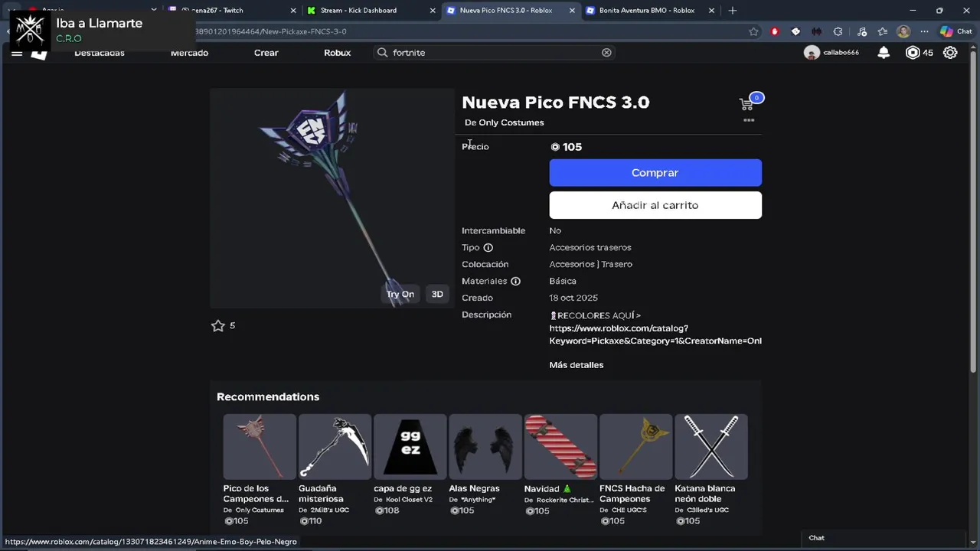
Task: Open the Copilot Chat button
Action: (956, 31)
